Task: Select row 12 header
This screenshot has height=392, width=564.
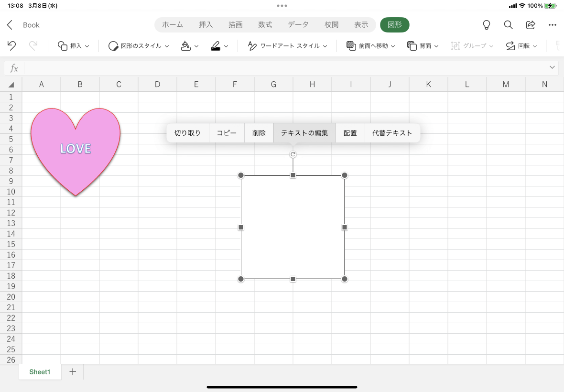Action: pos(11,213)
